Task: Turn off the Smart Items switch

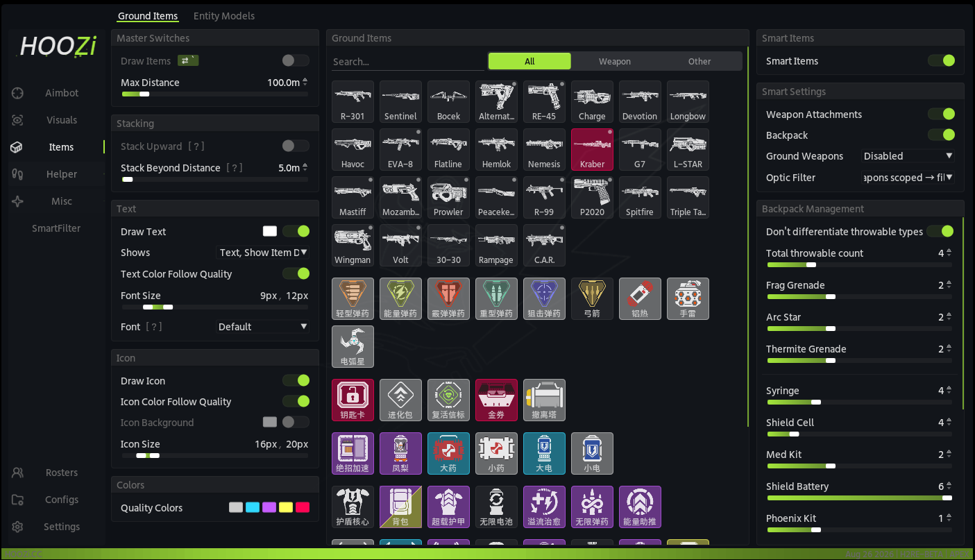Action: (x=942, y=61)
